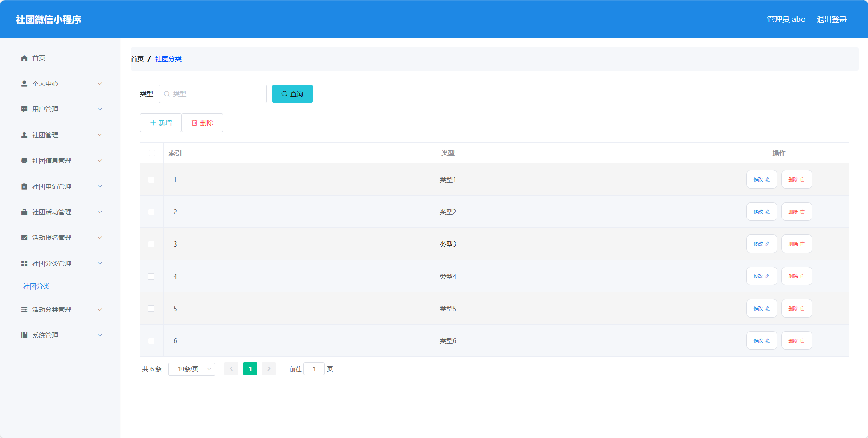The image size is (868, 438).
Task: Check the checkbox for row 类型3
Action: 151,244
